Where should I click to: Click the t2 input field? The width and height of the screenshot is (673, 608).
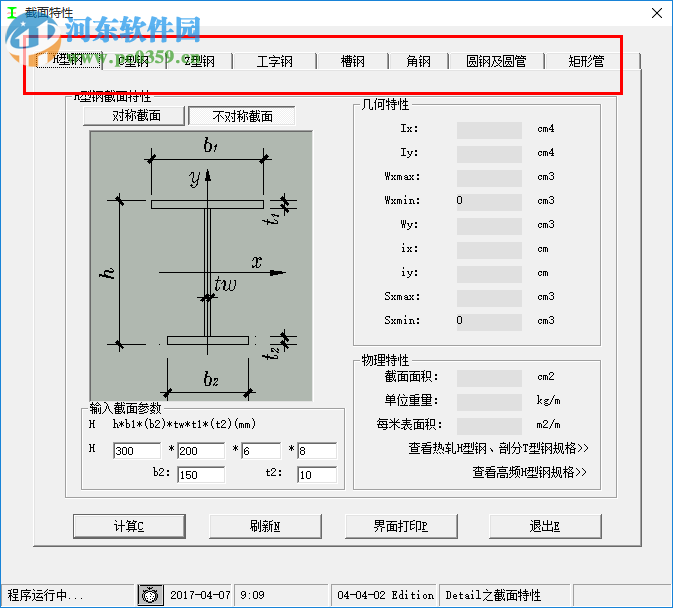pos(317,475)
